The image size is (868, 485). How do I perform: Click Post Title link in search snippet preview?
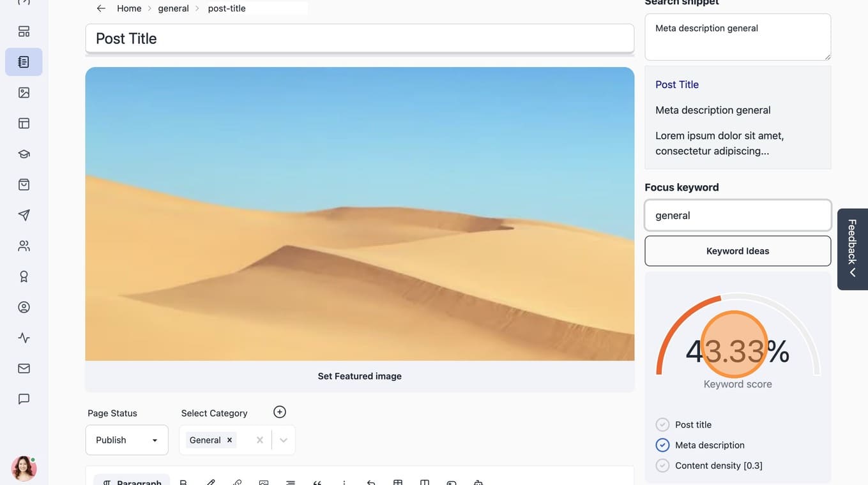[677, 84]
